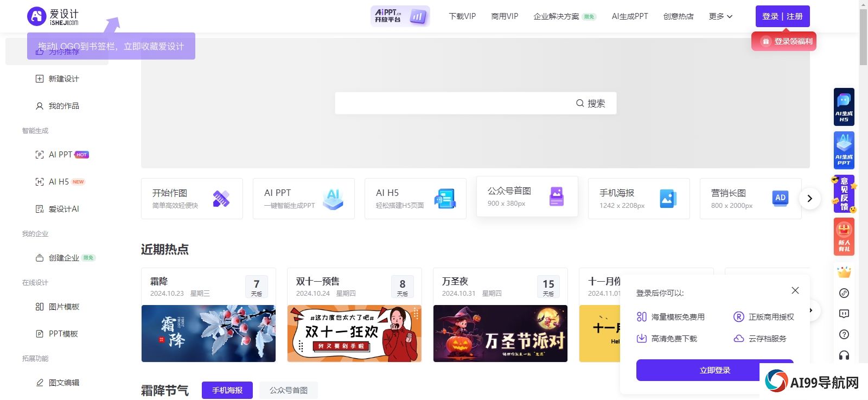Open PPT模板 sidebar item
The image size is (868, 400).
(57, 334)
